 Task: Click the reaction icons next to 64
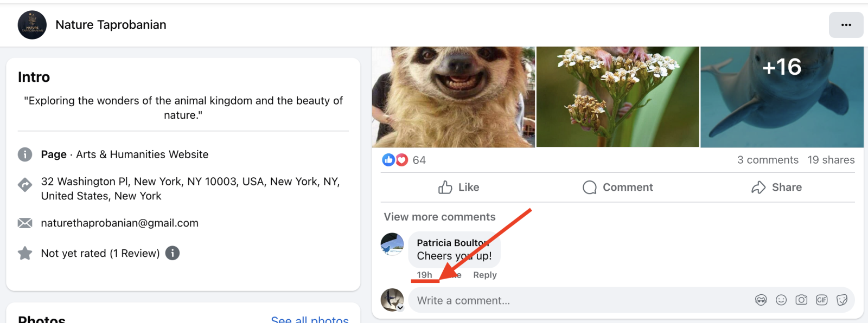[x=395, y=160]
